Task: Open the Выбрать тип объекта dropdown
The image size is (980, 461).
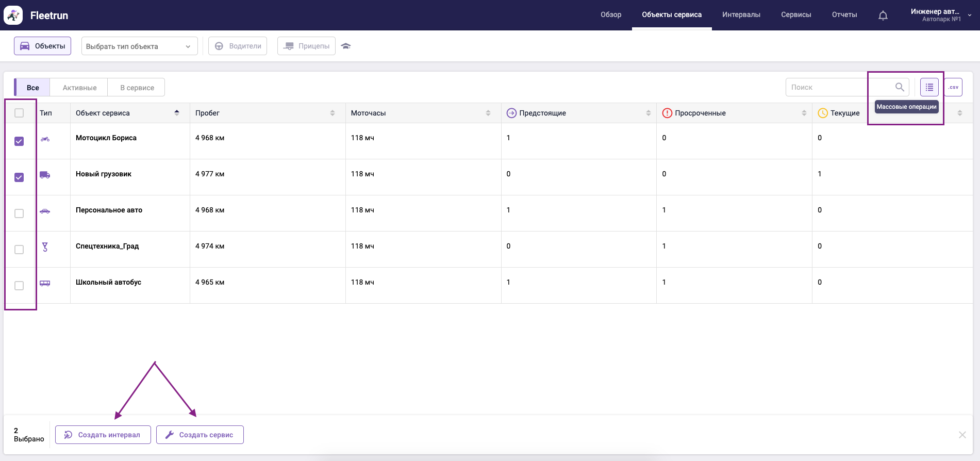Action: tap(139, 46)
